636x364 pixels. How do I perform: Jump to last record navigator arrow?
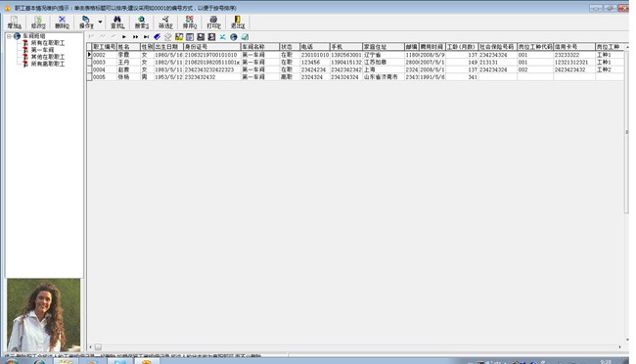click(x=146, y=37)
